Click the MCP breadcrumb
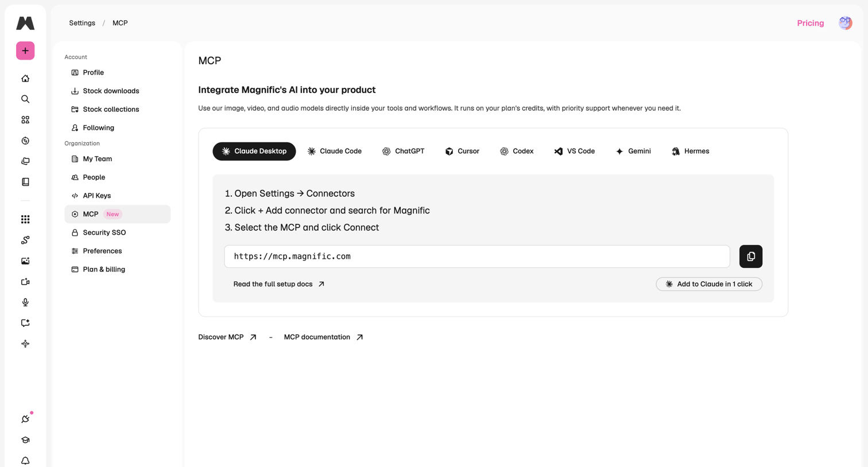Image resolution: width=868 pixels, height=467 pixels. 120,23
